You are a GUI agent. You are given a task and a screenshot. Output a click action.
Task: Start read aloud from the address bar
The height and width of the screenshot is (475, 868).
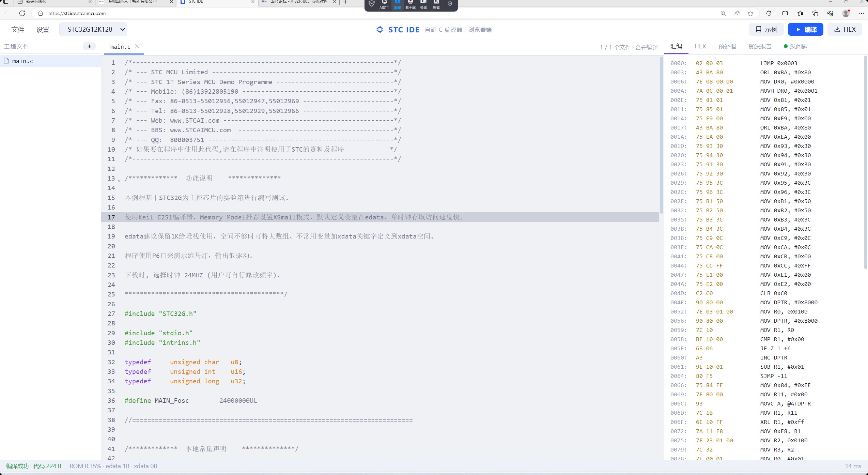737,13
